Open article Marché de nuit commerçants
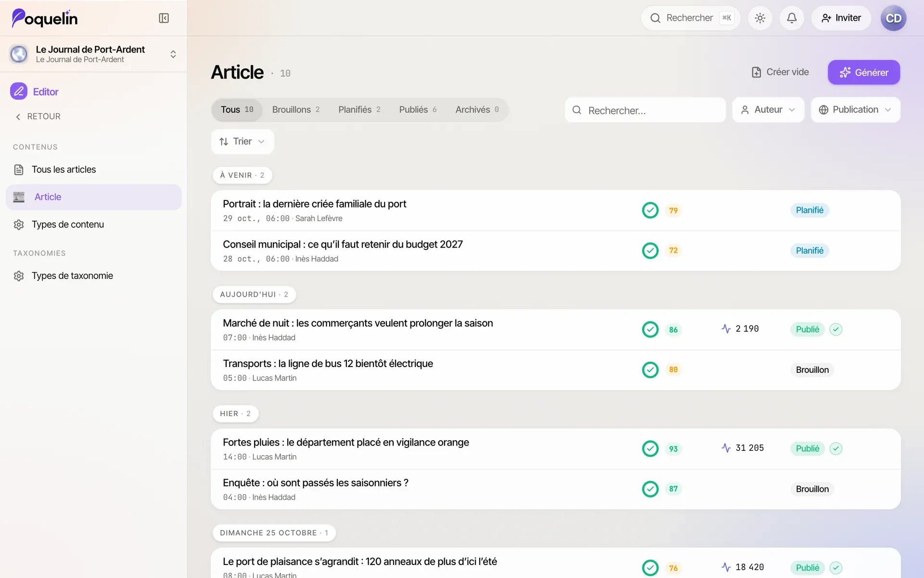Image resolution: width=924 pixels, height=578 pixels. (x=358, y=323)
